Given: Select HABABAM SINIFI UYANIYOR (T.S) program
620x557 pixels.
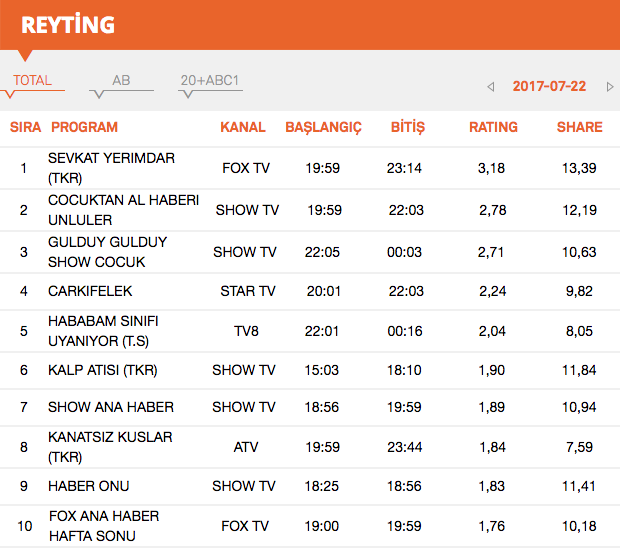Looking at the screenshot, I should 103,330.
